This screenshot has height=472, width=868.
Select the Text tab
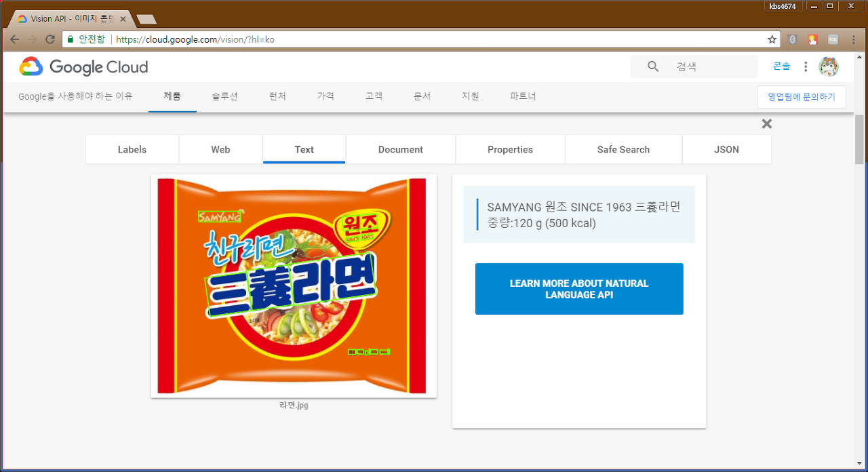pos(304,149)
